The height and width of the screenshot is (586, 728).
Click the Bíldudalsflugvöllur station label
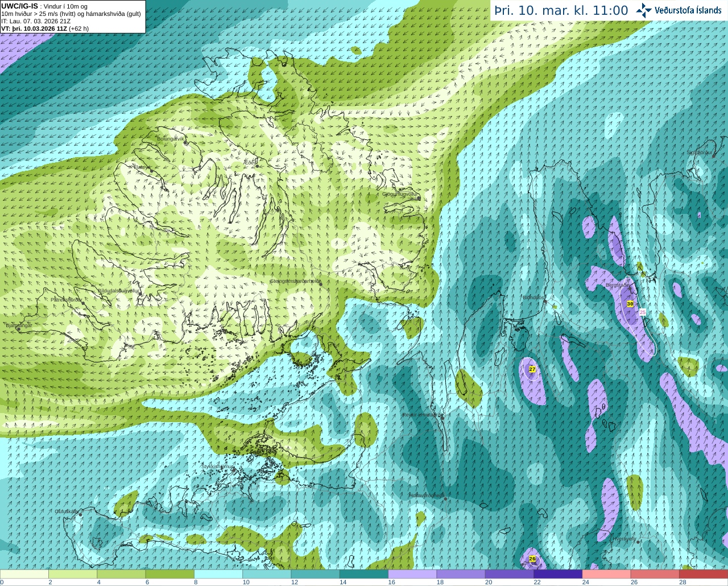point(119,290)
